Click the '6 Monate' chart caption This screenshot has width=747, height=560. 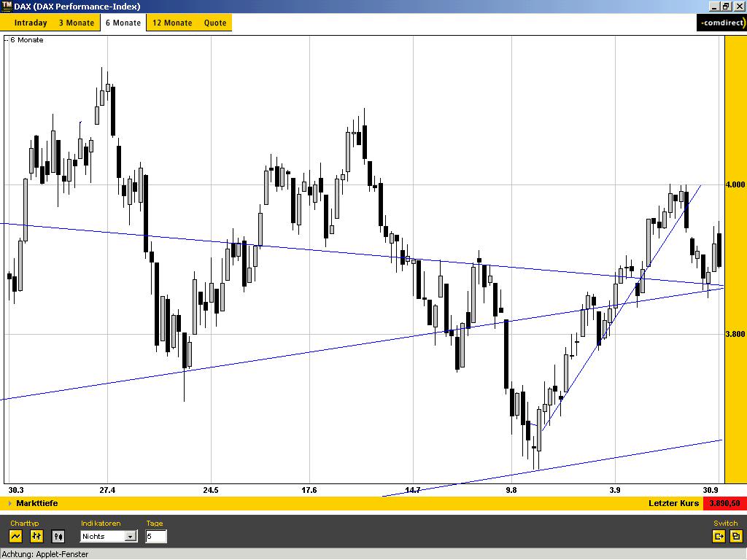coord(27,40)
